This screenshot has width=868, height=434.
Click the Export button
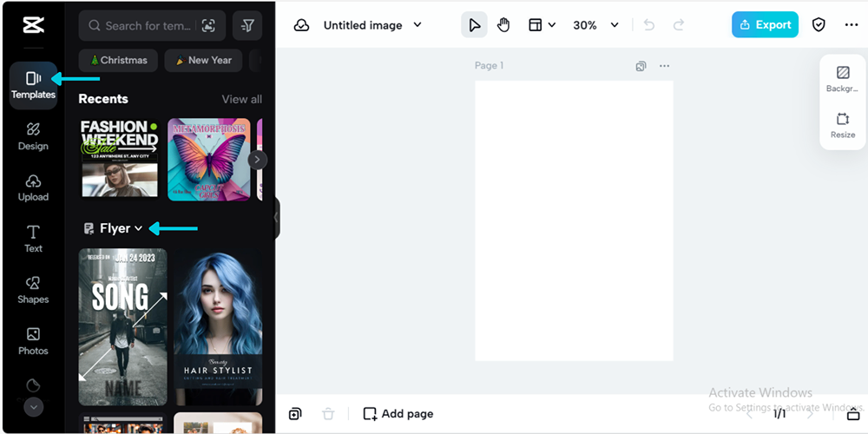(x=765, y=24)
